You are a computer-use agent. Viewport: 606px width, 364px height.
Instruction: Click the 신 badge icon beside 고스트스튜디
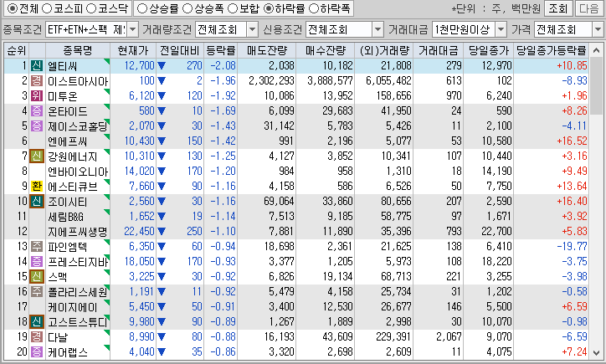[x=37, y=322]
